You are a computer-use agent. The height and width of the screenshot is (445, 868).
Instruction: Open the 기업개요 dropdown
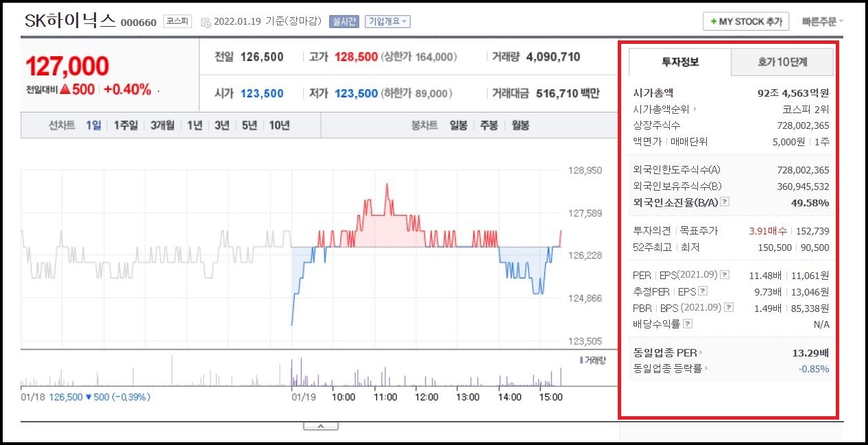click(387, 21)
